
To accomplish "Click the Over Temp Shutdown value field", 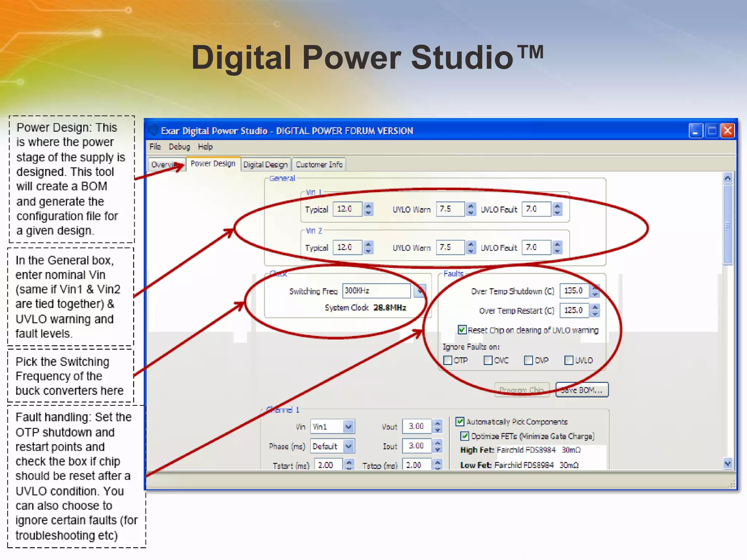I will tap(574, 291).
